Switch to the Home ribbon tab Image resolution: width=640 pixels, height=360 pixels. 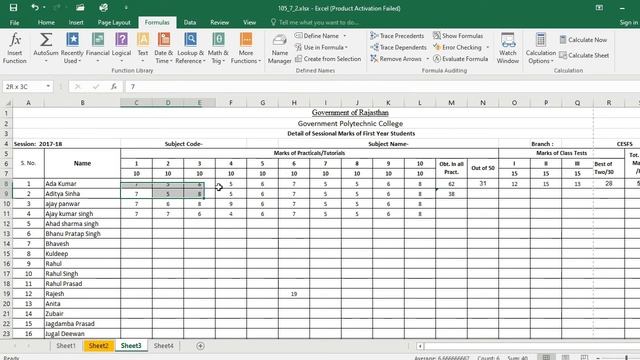pyautogui.click(x=46, y=22)
